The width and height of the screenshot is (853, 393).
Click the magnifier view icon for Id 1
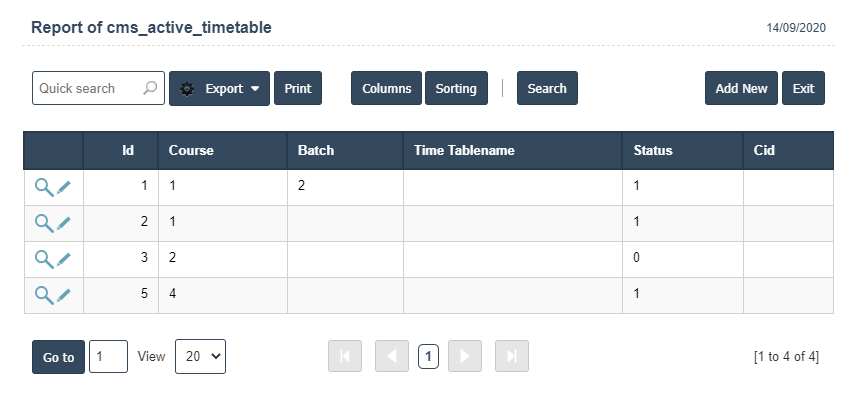coord(44,187)
